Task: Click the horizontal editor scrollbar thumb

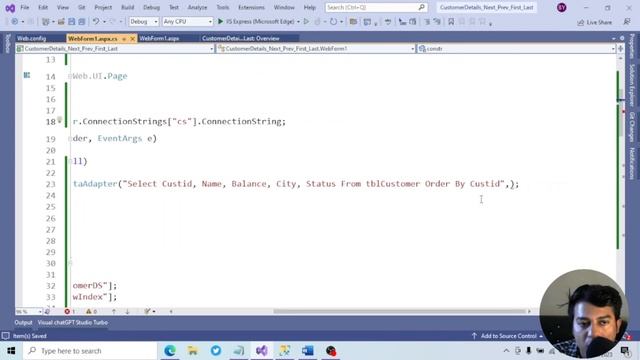Action: coord(399,311)
